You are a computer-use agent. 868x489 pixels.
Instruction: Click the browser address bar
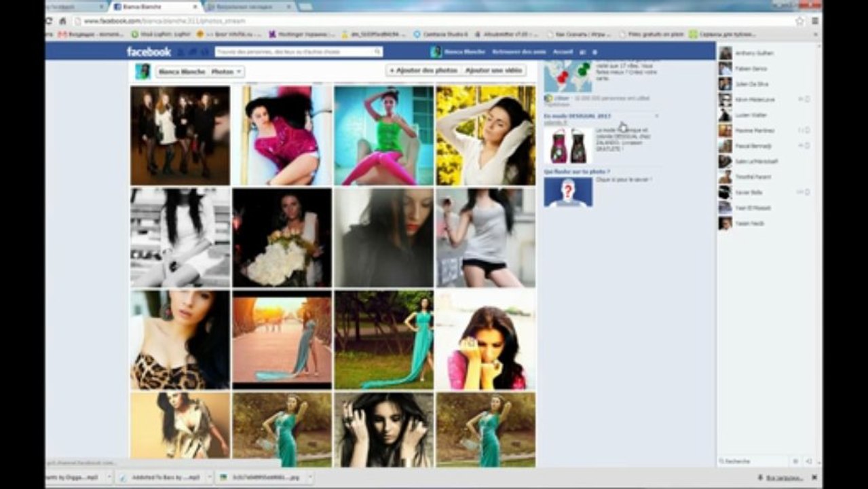434,21
